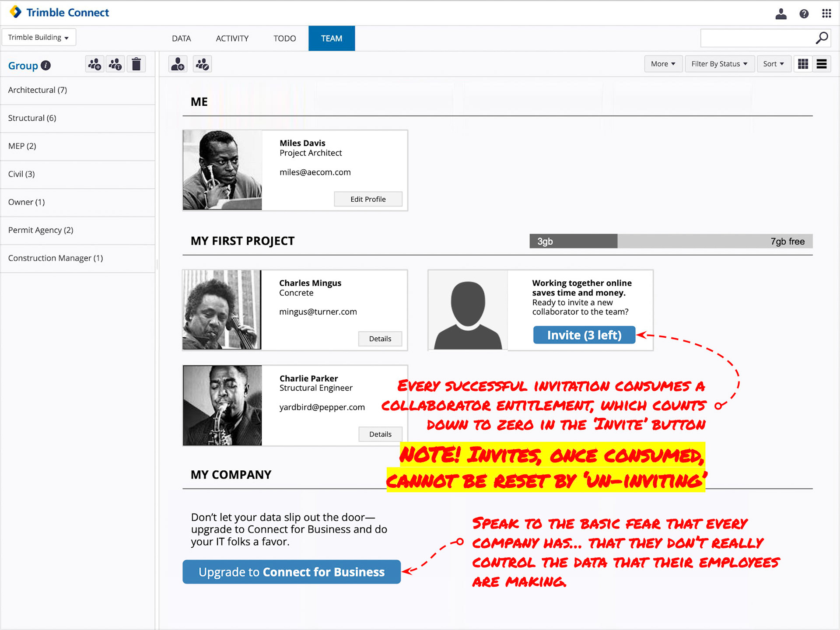Click the add group icon
The height and width of the screenshot is (630, 840).
point(94,64)
